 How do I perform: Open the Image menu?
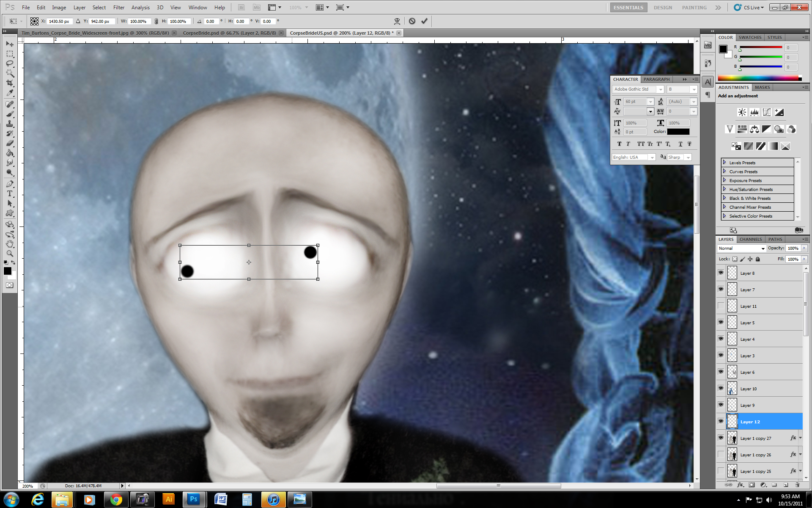point(59,8)
